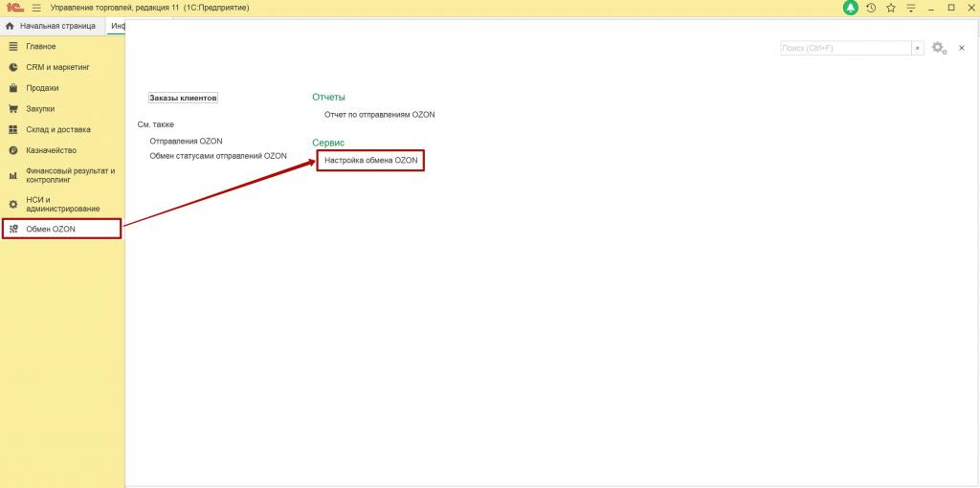Open the title bar service menu icon
Screen dimensions: 980x488
click(911, 8)
